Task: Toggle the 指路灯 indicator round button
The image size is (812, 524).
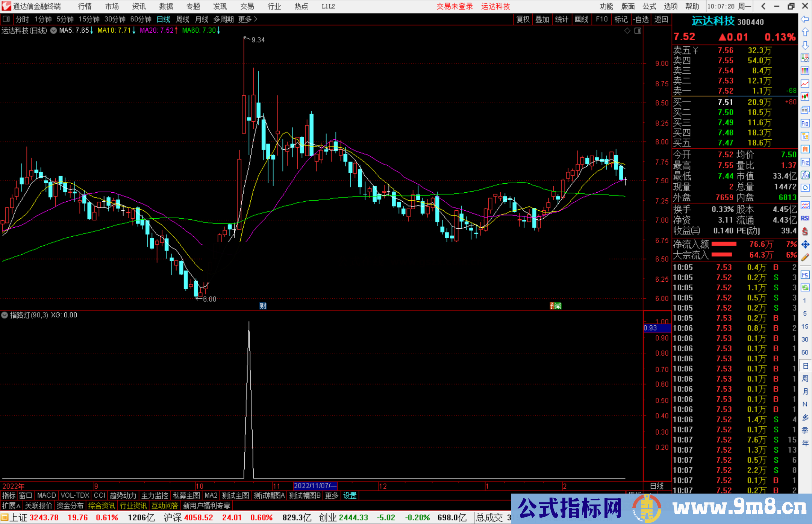Action: [x=5, y=315]
